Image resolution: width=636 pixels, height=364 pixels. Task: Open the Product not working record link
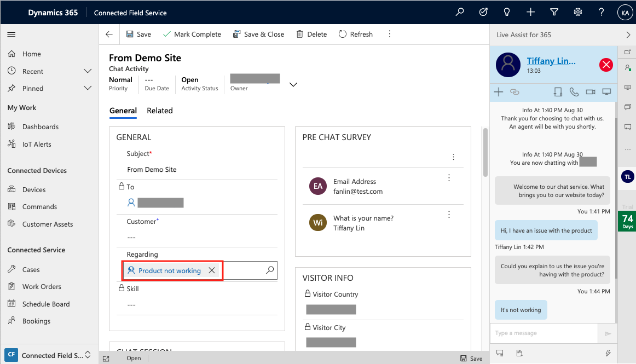pos(170,270)
